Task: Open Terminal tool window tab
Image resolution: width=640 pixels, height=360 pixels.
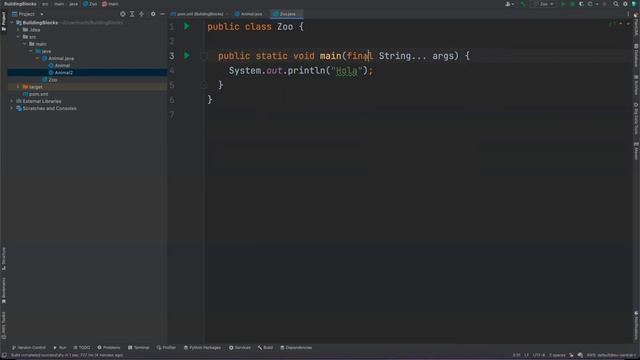Action: 138,348
